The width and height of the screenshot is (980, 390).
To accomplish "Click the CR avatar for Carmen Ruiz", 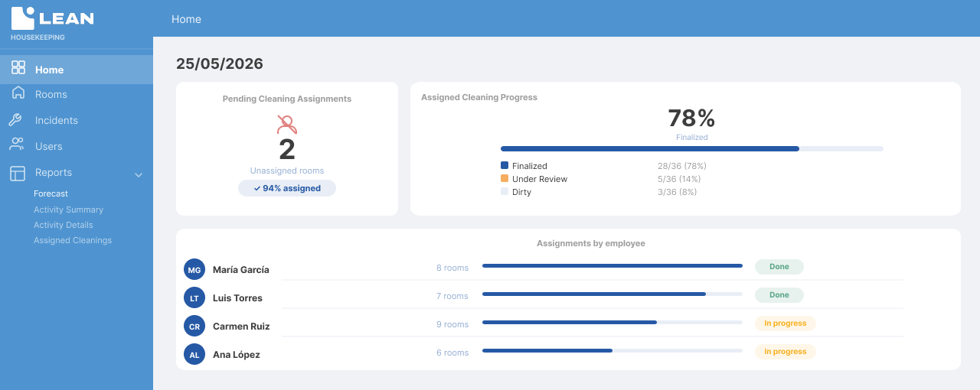I will (194, 326).
